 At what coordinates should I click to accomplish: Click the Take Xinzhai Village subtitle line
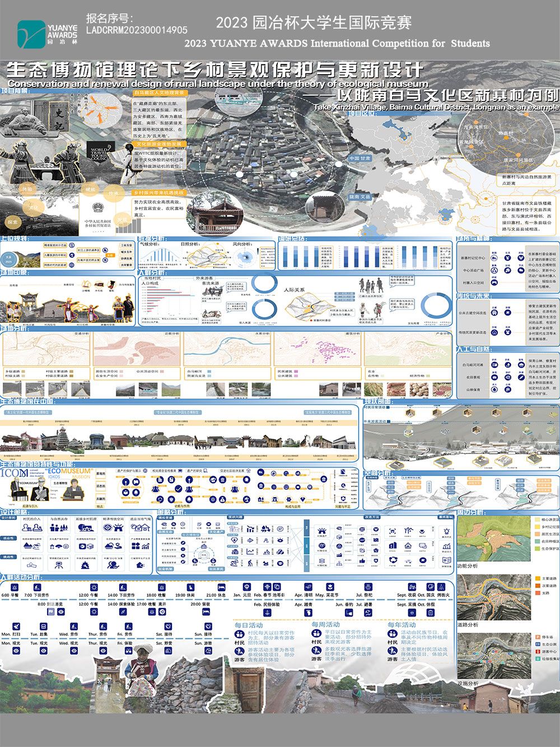[x=437, y=106]
